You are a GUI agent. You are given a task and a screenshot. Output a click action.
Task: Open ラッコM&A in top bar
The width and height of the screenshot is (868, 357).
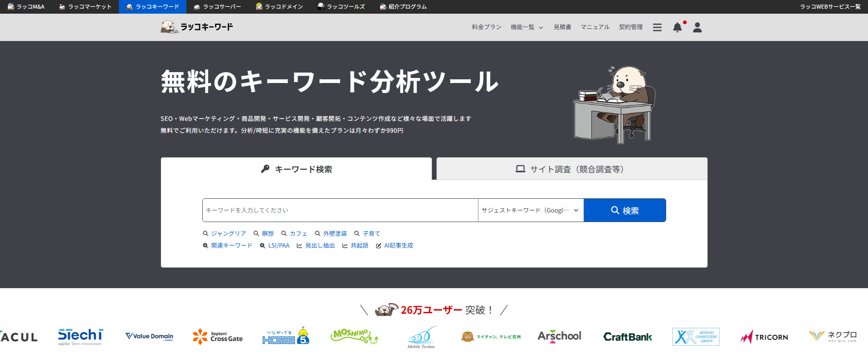click(26, 7)
